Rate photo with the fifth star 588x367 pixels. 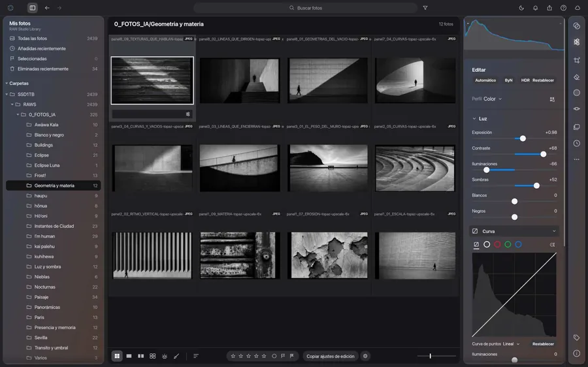(264, 356)
